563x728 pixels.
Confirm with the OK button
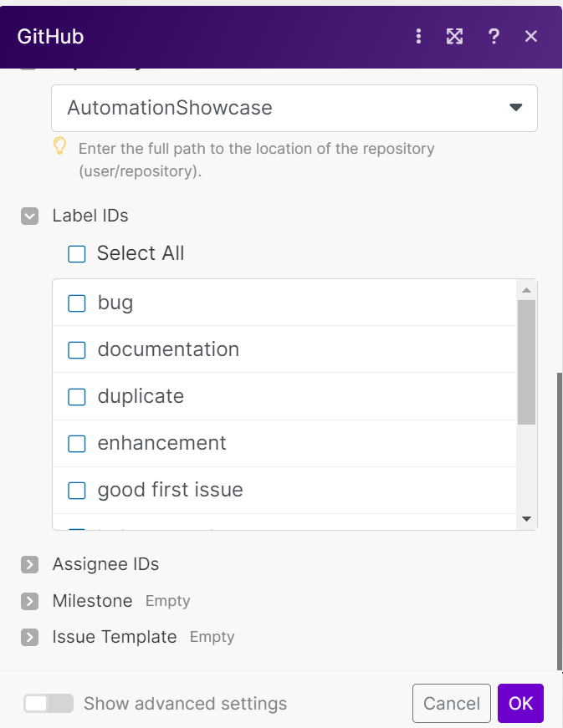pos(520,704)
